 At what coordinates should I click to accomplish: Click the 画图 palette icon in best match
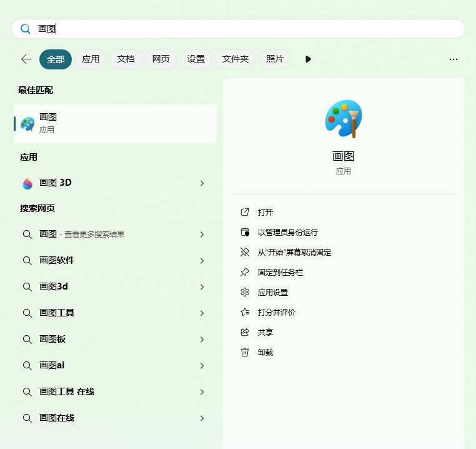(27, 124)
